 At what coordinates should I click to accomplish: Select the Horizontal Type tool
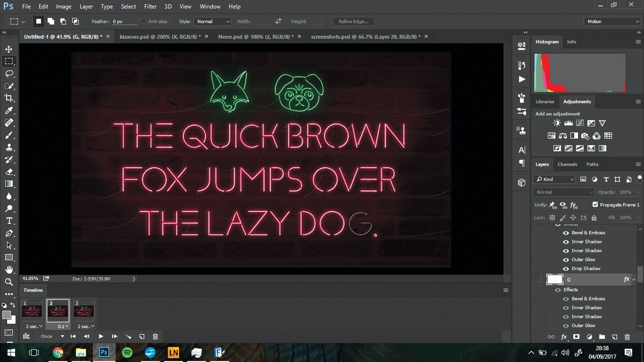[9, 220]
